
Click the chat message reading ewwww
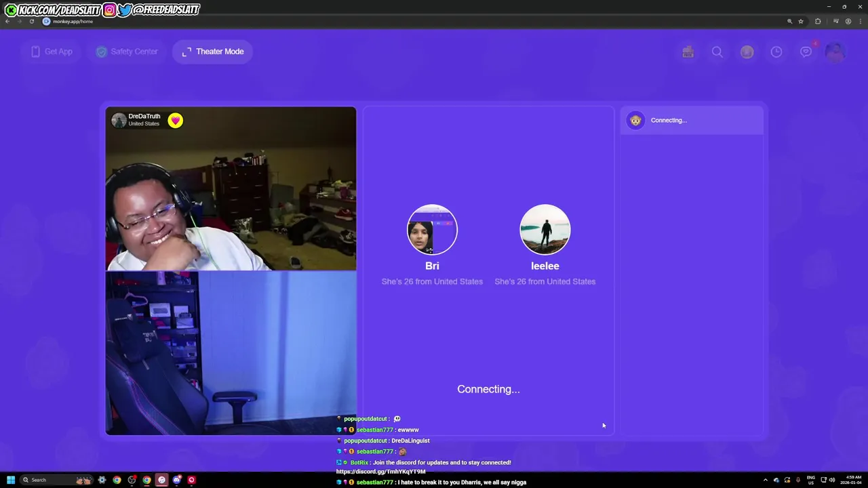(x=409, y=430)
